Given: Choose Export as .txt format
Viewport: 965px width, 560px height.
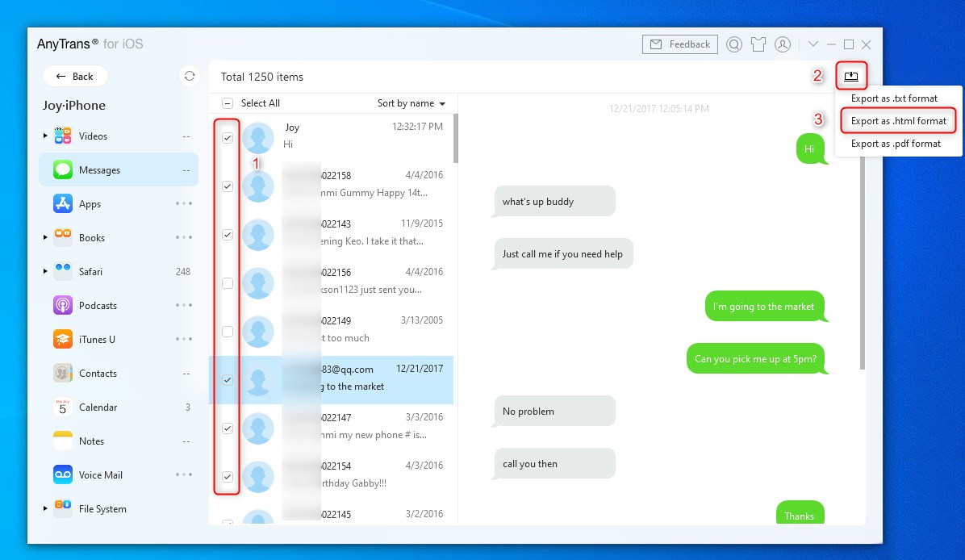Looking at the screenshot, I should coord(894,98).
